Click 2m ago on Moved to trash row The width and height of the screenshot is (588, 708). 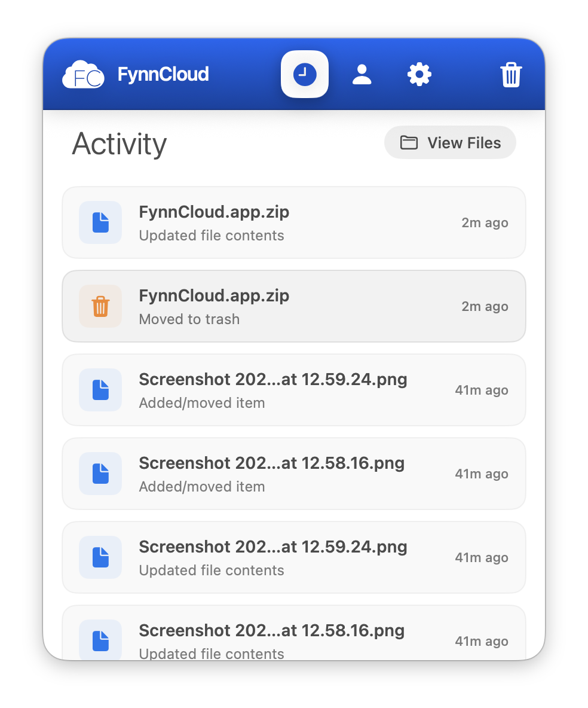[485, 307]
